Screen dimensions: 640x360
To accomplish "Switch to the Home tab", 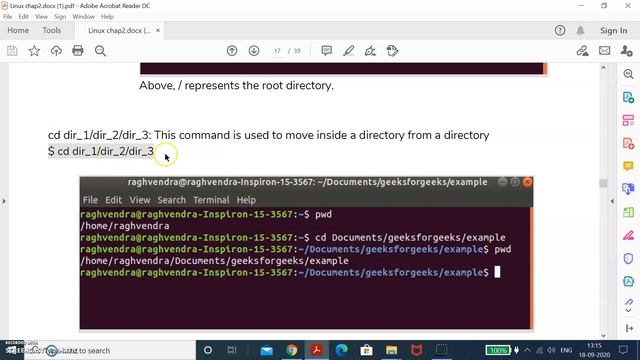I will coord(18,30).
